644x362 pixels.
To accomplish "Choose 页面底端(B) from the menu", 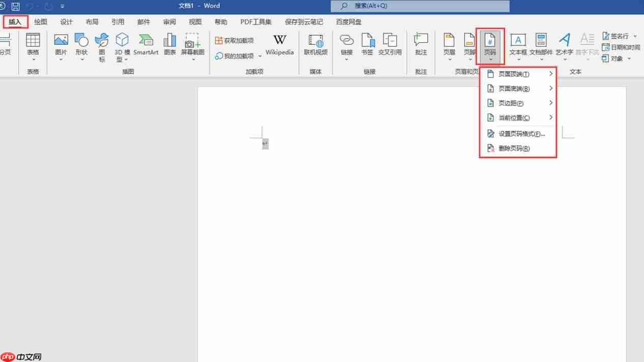I will (x=518, y=89).
